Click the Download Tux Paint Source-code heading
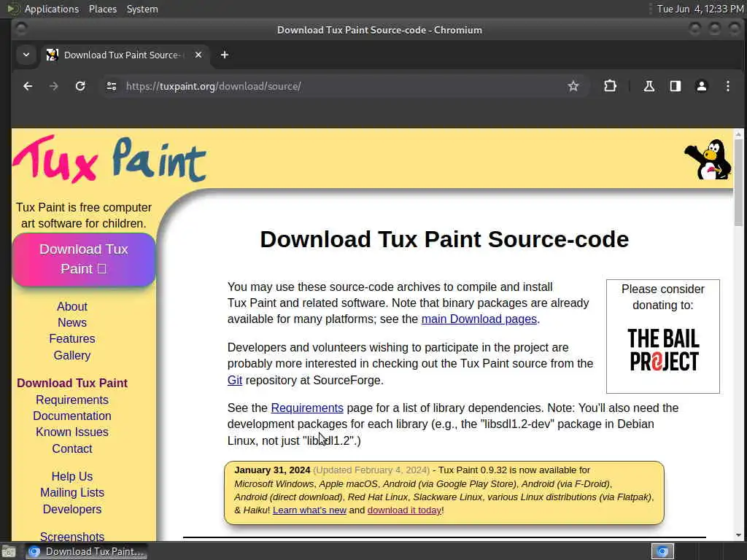 [444, 239]
